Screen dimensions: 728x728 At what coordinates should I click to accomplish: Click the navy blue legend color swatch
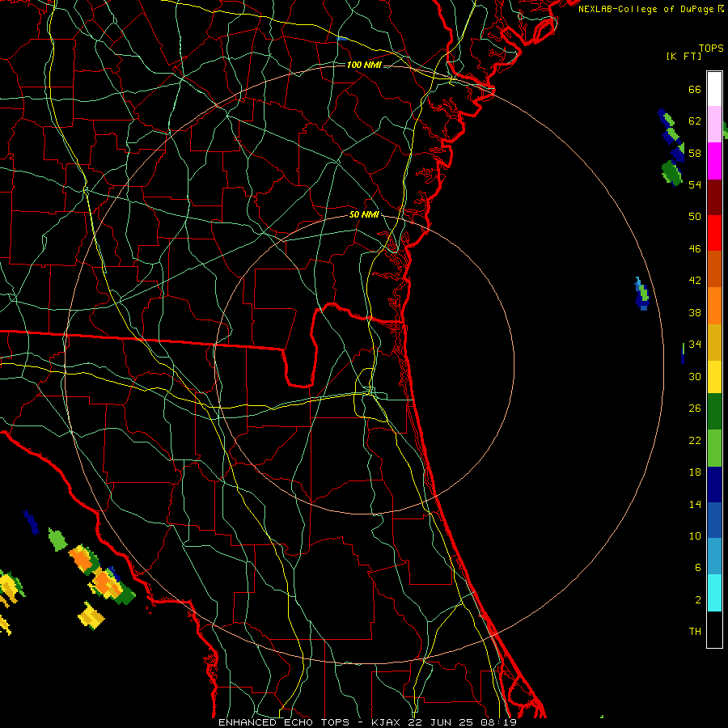[x=714, y=485]
